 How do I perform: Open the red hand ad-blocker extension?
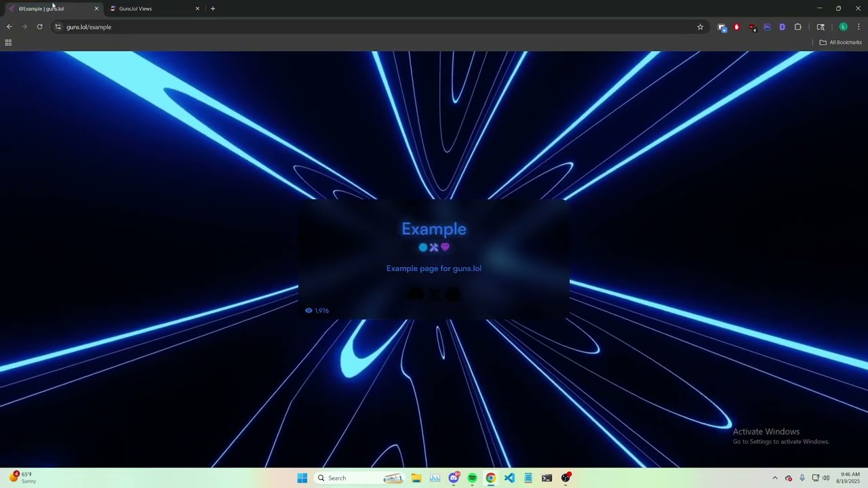point(737,27)
